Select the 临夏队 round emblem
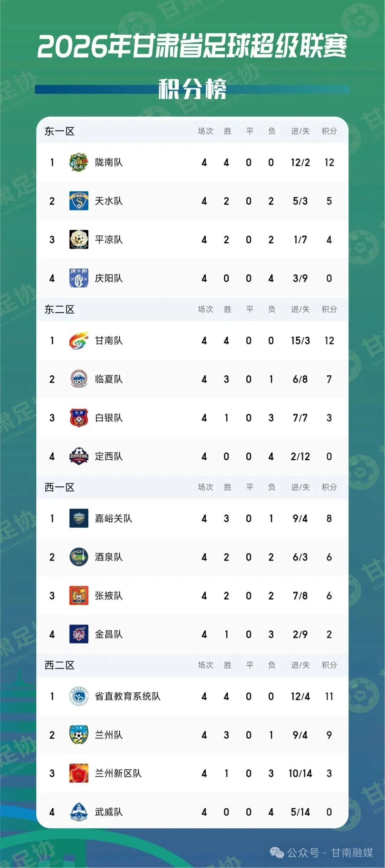The image size is (385, 868). (x=79, y=379)
